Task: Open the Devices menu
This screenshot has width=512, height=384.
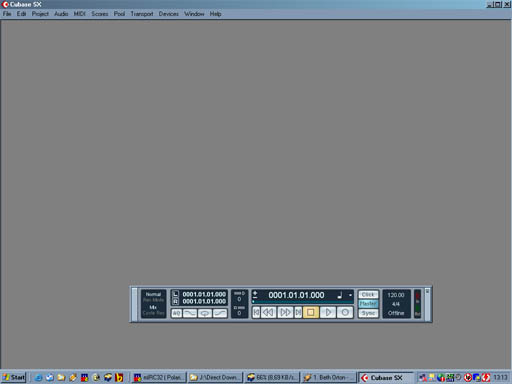Action: tap(169, 14)
